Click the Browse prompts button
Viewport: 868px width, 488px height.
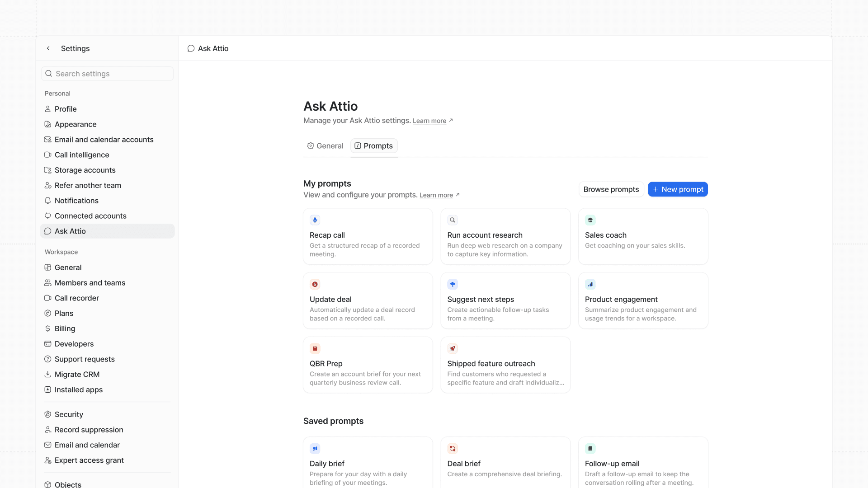[611, 189]
